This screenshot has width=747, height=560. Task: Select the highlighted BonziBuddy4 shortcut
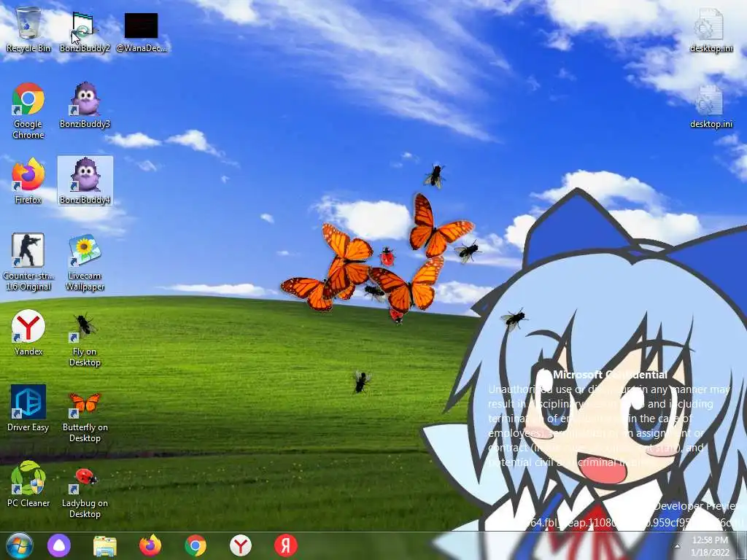tap(85, 181)
